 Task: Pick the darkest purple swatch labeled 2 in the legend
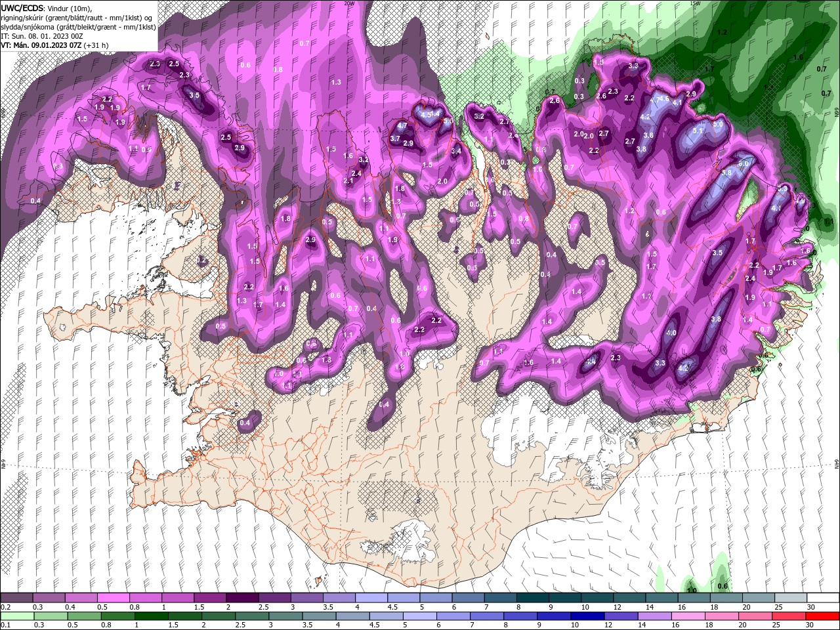pyautogui.click(x=242, y=598)
